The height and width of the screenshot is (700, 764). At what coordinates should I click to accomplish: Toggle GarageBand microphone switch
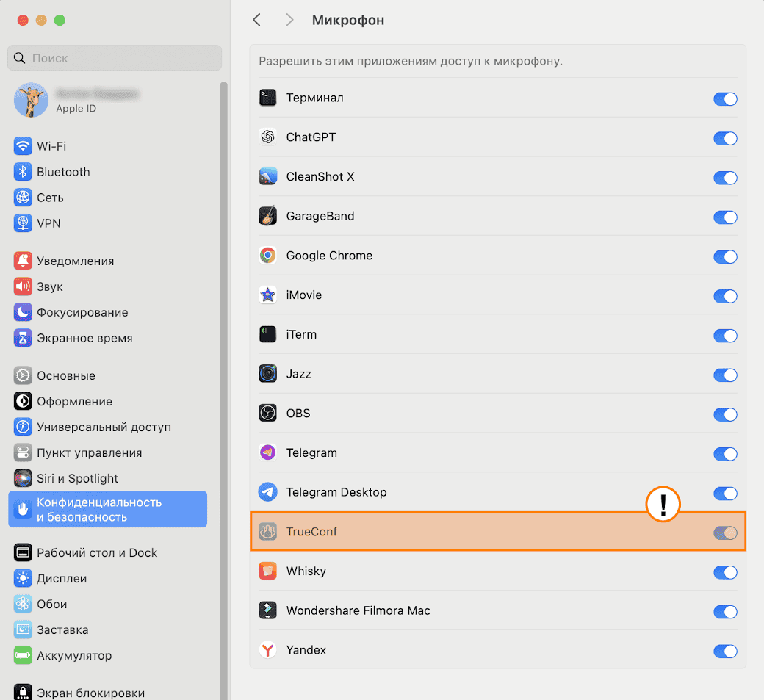725,217
